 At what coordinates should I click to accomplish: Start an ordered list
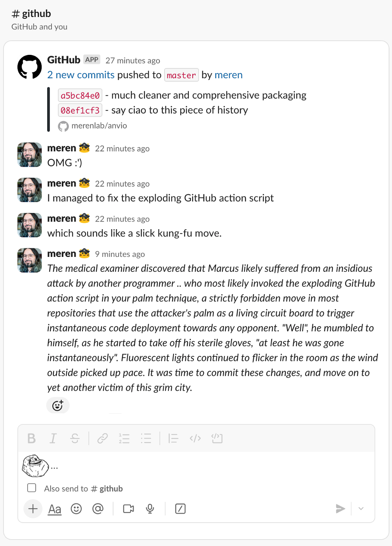[125, 438]
